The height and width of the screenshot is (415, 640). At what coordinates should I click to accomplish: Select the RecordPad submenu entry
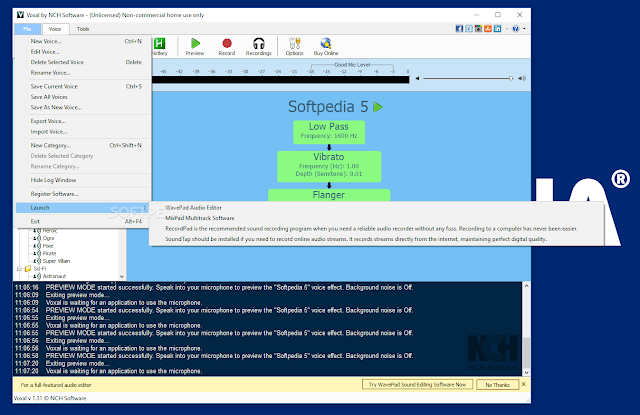click(376, 229)
